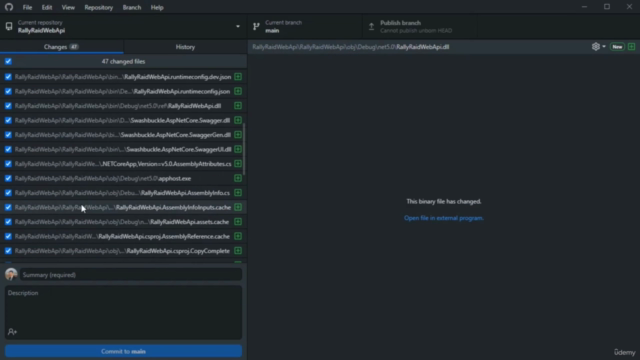Select the apphost.exe file row
The image size is (640, 360).
click(x=123, y=178)
